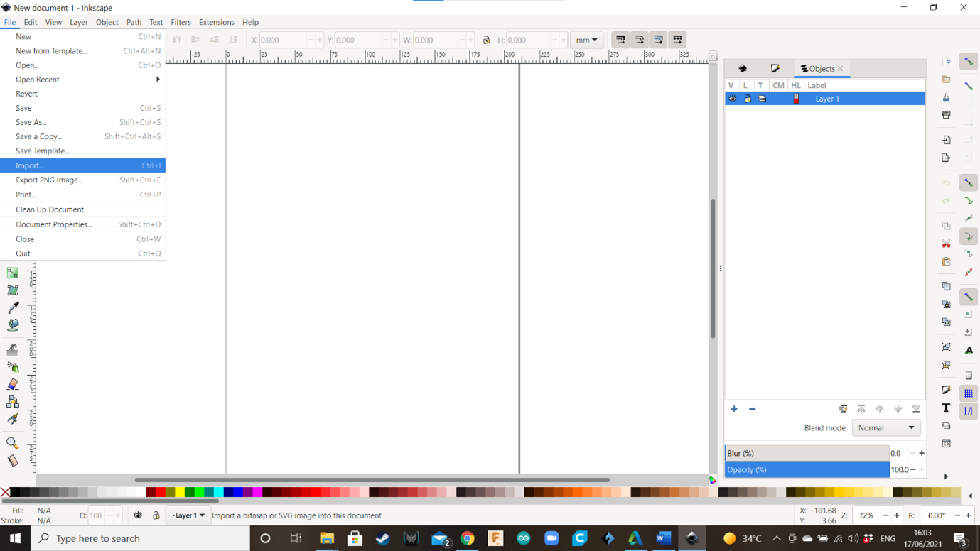This screenshot has width=980, height=551.
Task: Toggle Layer 1 lock icon in Objects panel
Action: point(747,99)
